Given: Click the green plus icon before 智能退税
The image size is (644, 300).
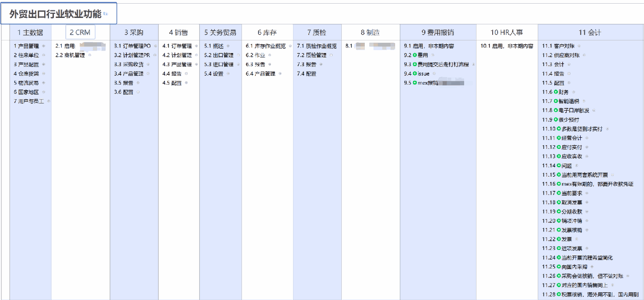Looking at the screenshot, I should (x=556, y=101).
